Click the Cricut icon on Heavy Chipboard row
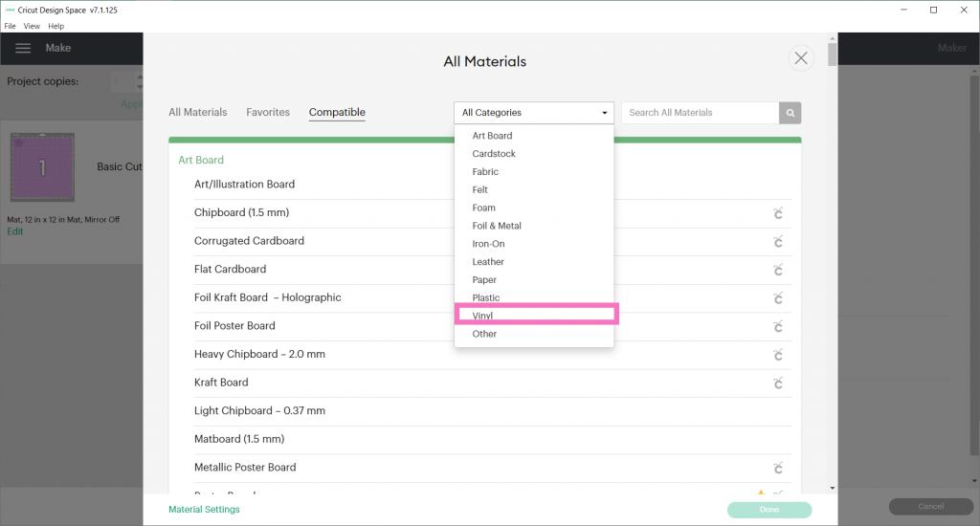 coord(777,355)
